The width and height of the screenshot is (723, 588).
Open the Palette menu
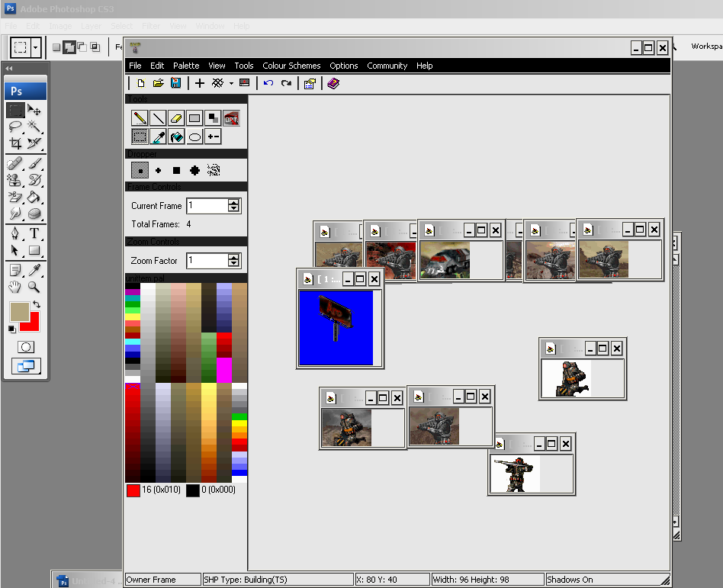[186, 66]
